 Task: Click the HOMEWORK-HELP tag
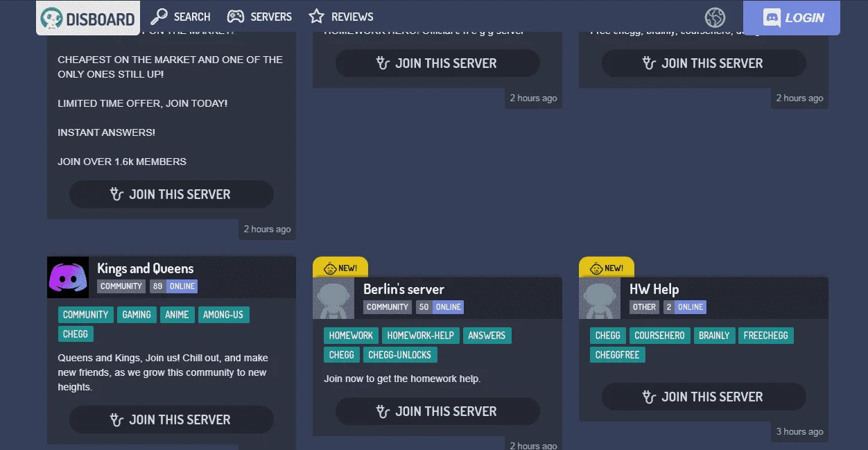click(421, 336)
